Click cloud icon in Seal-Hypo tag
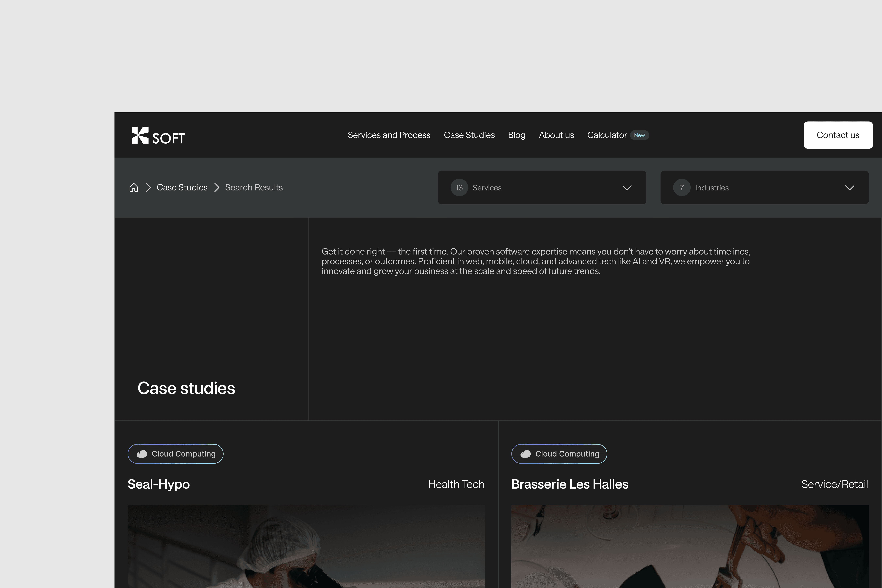Screen dimensions: 882x588 click(x=142, y=454)
